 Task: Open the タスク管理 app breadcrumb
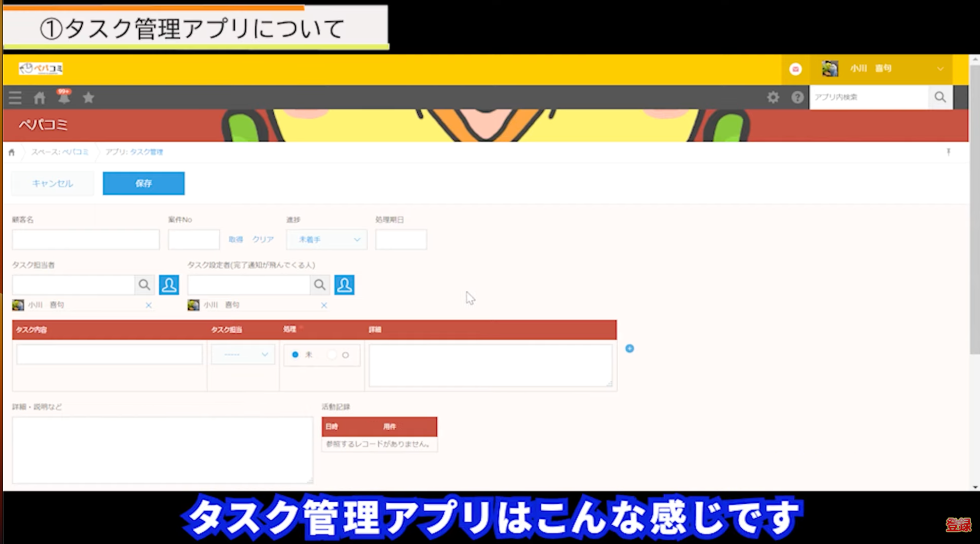click(x=147, y=152)
